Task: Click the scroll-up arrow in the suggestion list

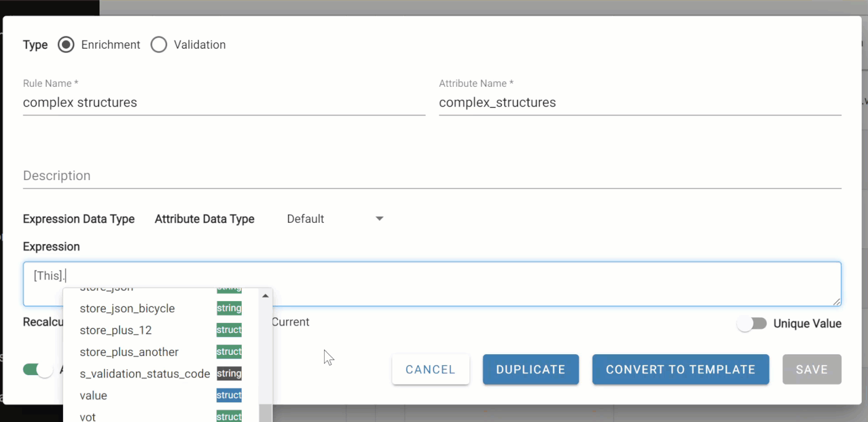Action: tap(265, 295)
